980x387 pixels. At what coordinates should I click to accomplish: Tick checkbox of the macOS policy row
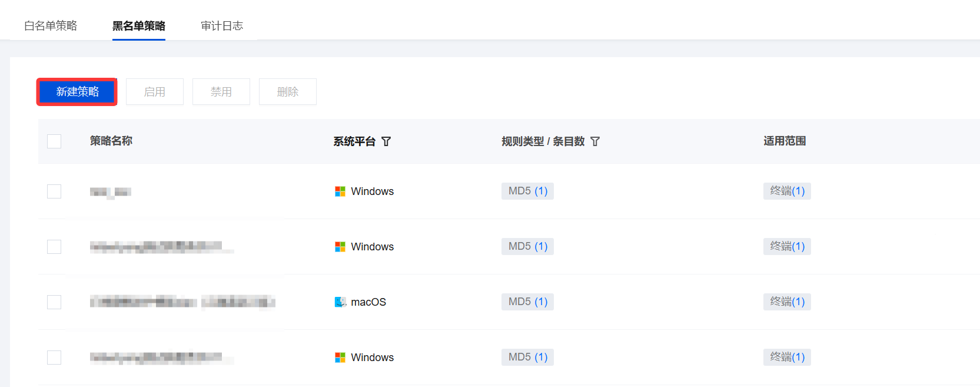[x=54, y=302]
